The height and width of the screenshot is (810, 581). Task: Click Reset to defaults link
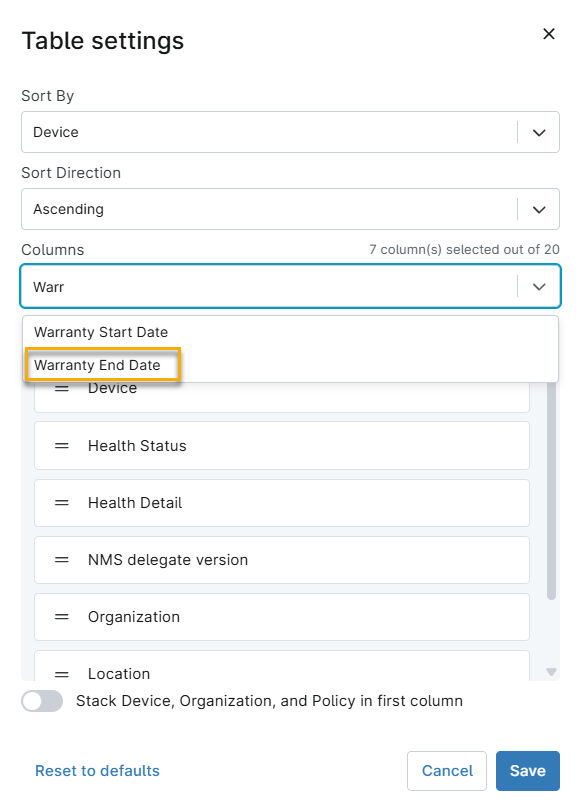pyautogui.click(x=97, y=771)
